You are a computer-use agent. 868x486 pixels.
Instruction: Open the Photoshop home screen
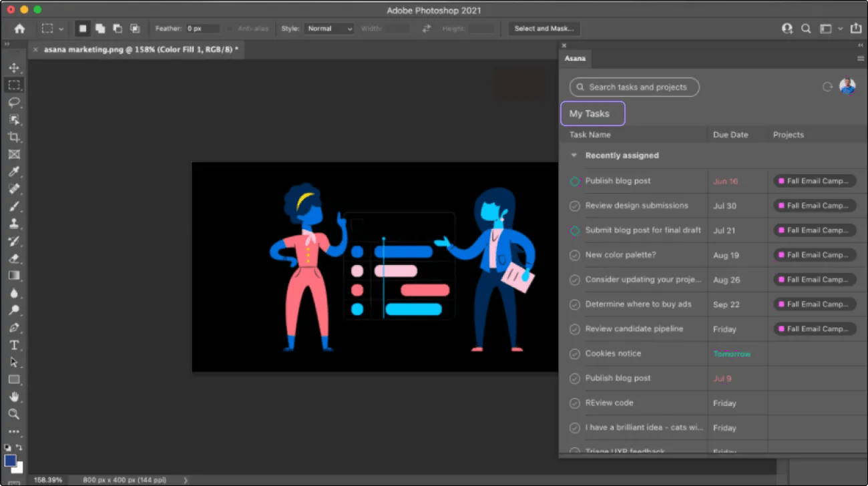pyautogui.click(x=19, y=28)
